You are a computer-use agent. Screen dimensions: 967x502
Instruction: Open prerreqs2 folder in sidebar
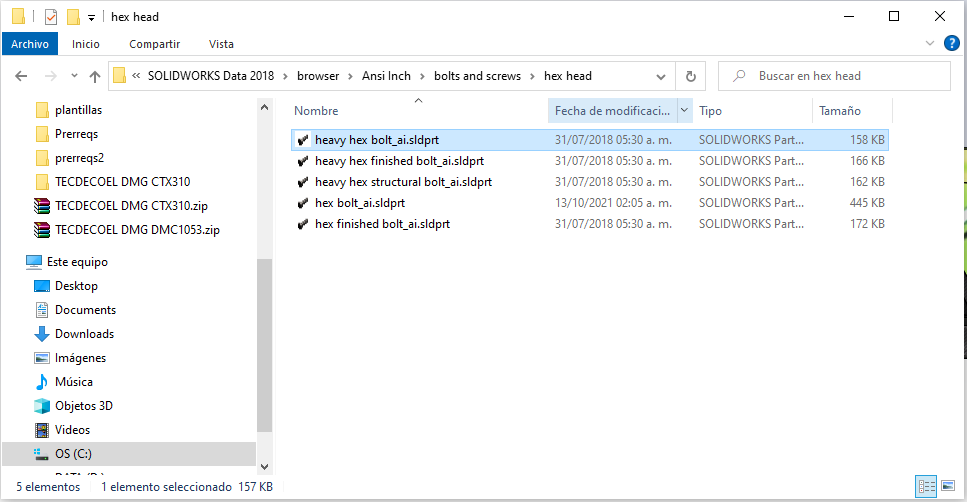point(80,158)
